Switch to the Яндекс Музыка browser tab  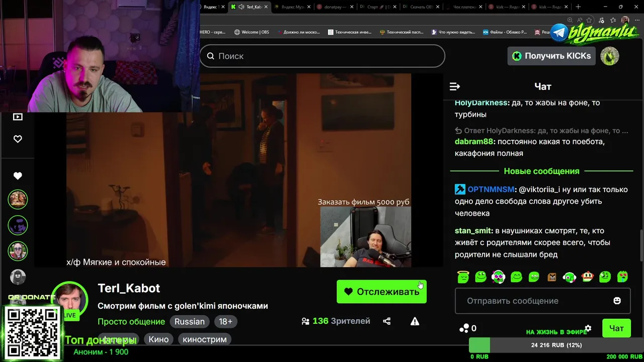(x=292, y=7)
